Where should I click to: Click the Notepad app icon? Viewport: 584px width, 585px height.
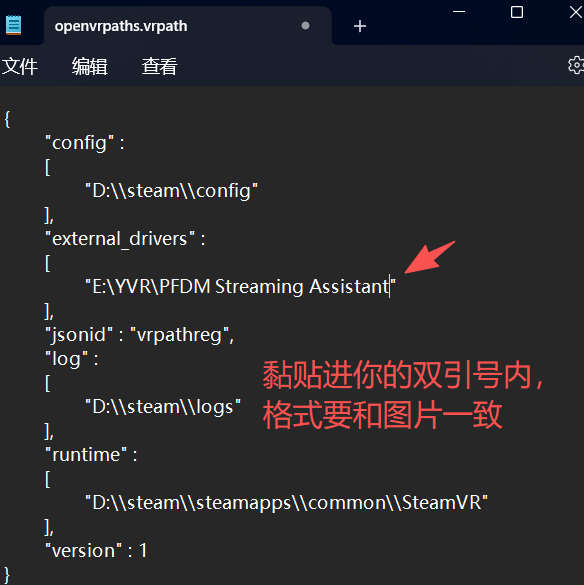13,25
